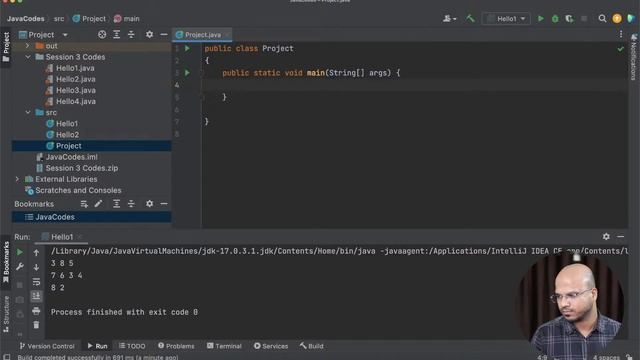Open the user account dropdown icon

[449, 18]
